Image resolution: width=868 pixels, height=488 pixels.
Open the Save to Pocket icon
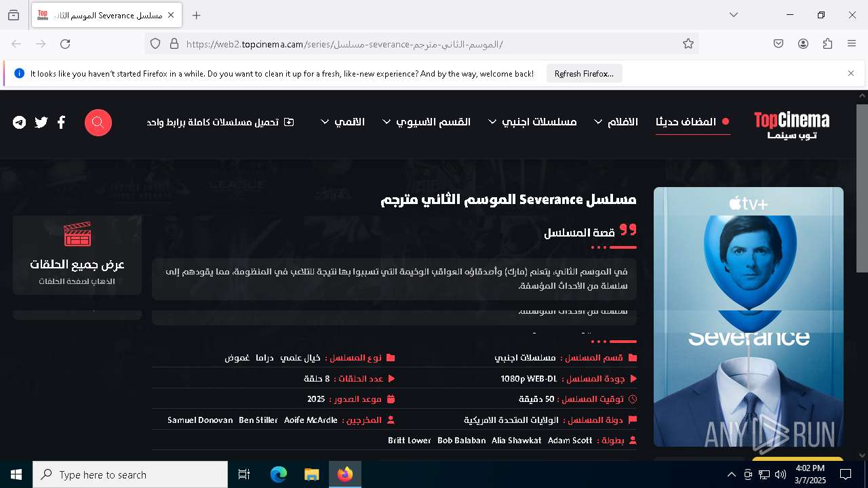coord(778,44)
